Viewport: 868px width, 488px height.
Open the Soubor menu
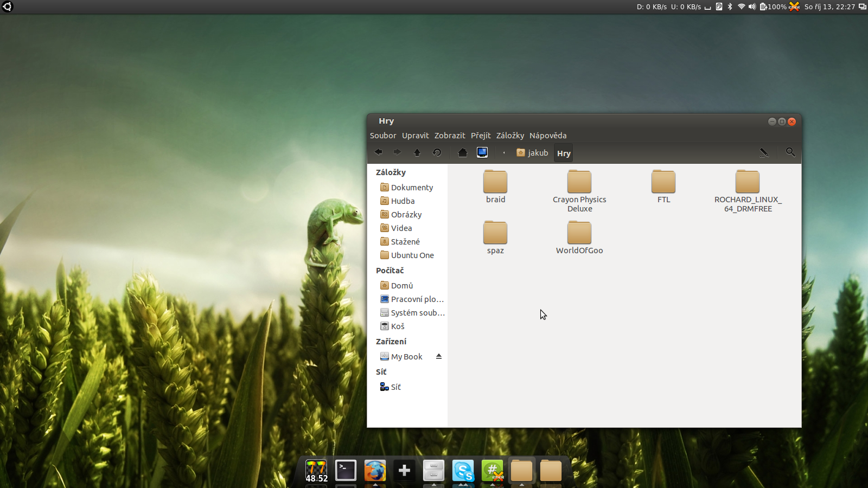[x=383, y=136]
